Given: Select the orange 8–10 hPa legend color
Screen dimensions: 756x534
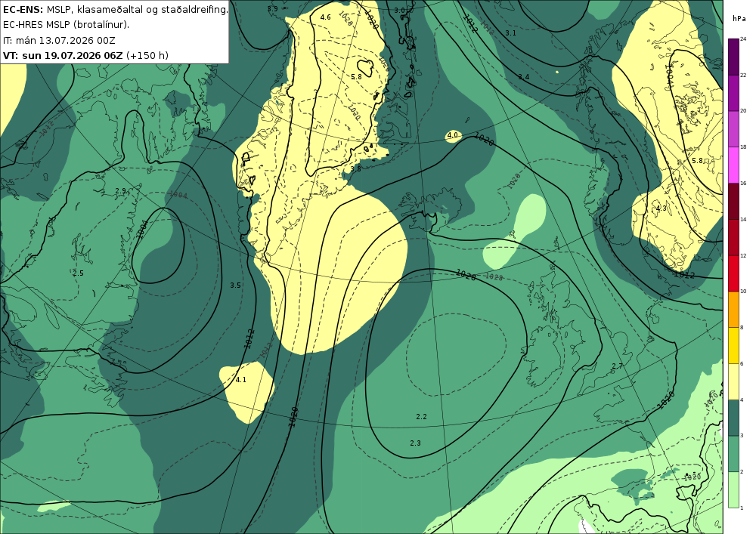Looking at the screenshot, I should [733, 309].
